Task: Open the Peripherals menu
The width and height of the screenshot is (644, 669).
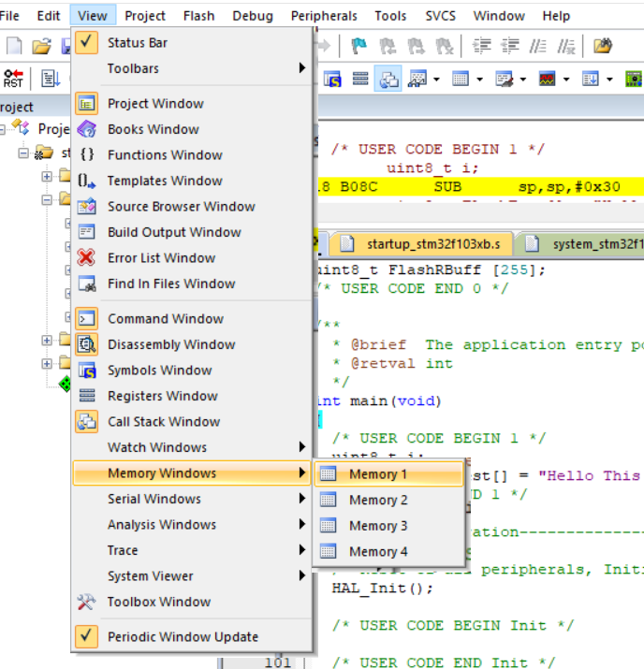Action: pyautogui.click(x=324, y=16)
